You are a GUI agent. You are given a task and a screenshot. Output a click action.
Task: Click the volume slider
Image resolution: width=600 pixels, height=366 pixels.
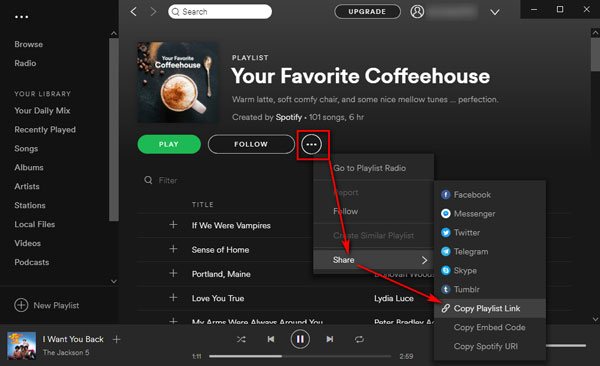pos(566,345)
